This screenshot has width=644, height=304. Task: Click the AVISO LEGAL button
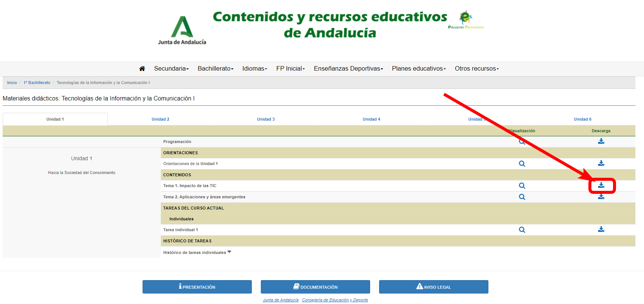pyautogui.click(x=434, y=287)
